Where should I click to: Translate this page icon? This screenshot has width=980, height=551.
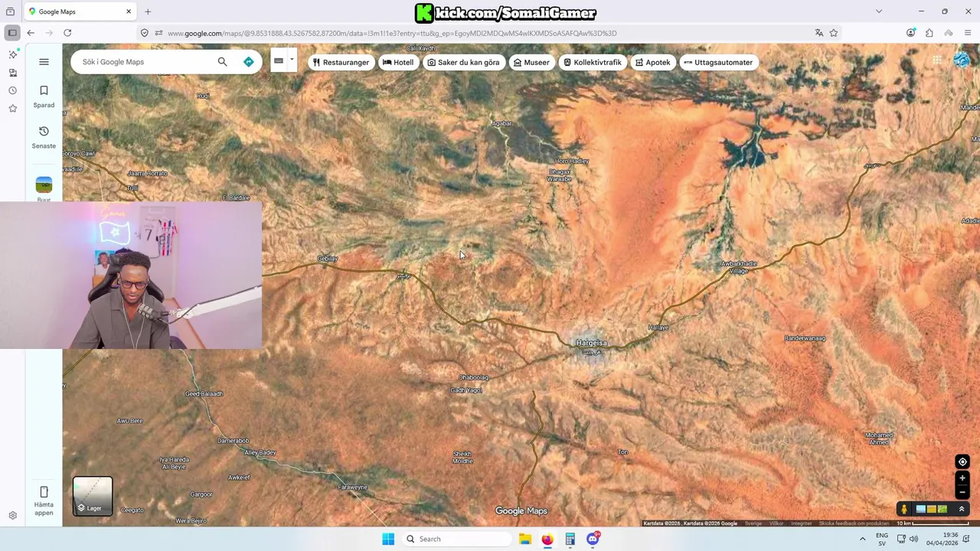(819, 33)
